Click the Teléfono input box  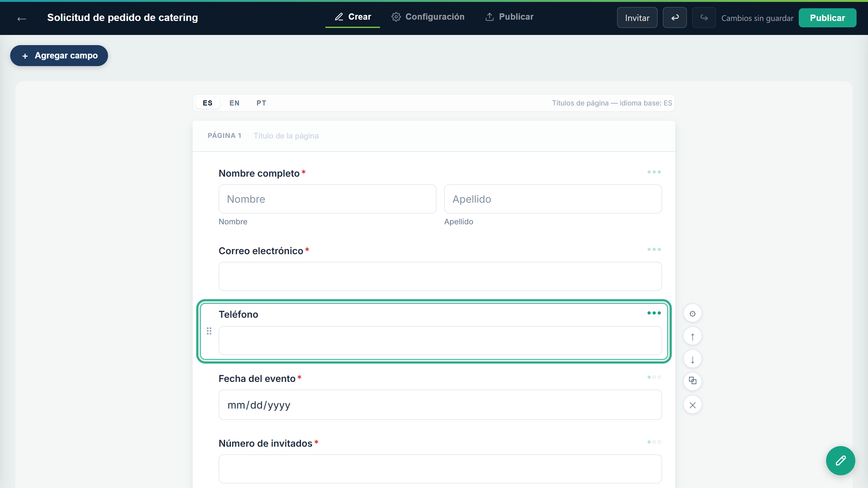[x=440, y=340]
